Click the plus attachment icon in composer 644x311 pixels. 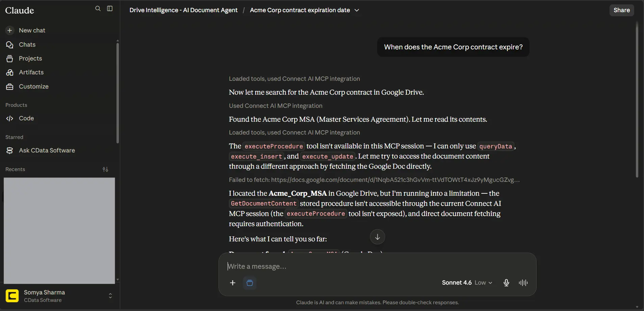coord(233,283)
